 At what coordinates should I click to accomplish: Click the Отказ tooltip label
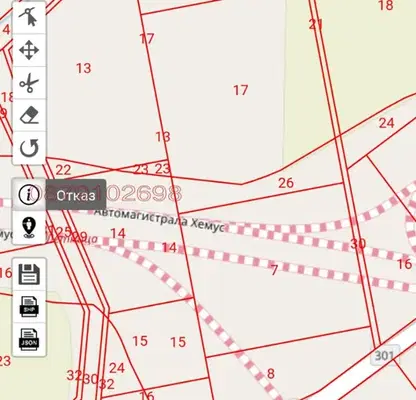click(76, 195)
